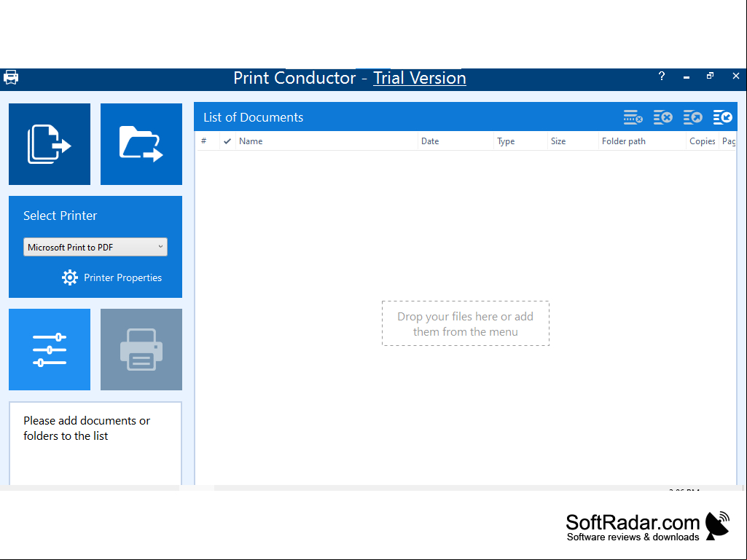The image size is (747, 560).
Task: Click the Add Documents tile icon
Action: tap(50, 143)
